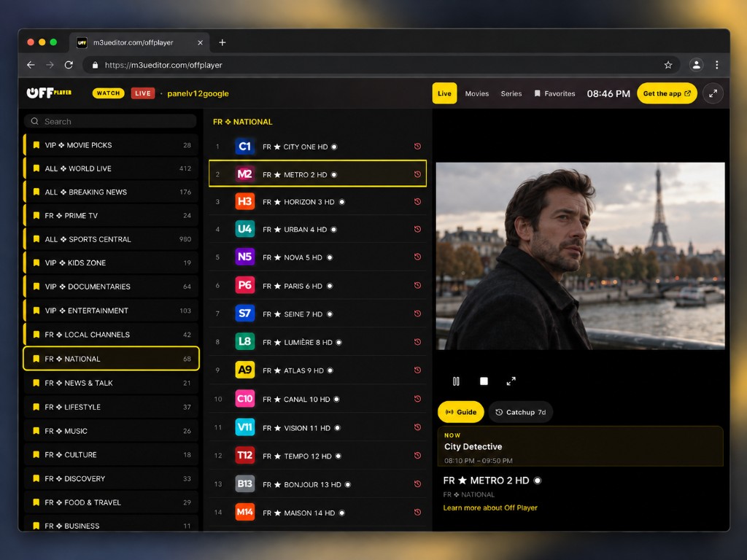Click the Get the app button
747x560 pixels.
(667, 93)
